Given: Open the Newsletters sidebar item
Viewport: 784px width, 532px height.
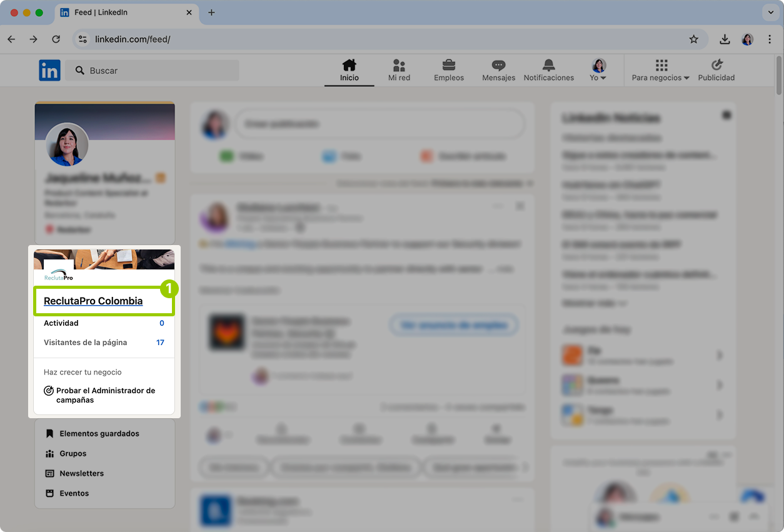Looking at the screenshot, I should pyautogui.click(x=81, y=473).
